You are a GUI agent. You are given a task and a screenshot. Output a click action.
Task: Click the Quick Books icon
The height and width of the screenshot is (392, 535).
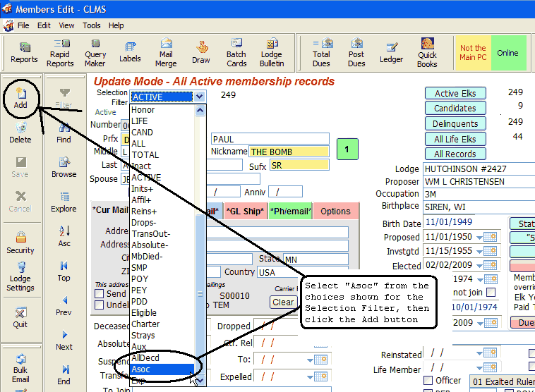[x=427, y=53]
